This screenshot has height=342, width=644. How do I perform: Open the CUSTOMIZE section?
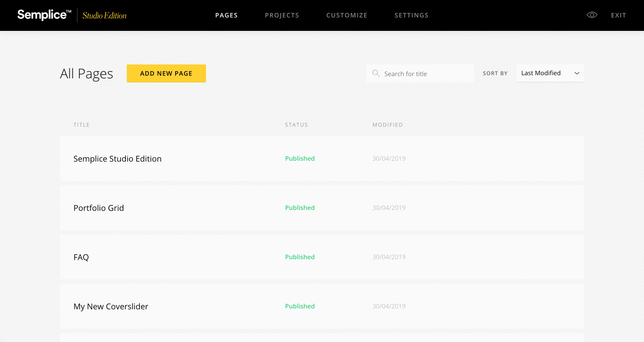pyautogui.click(x=347, y=15)
